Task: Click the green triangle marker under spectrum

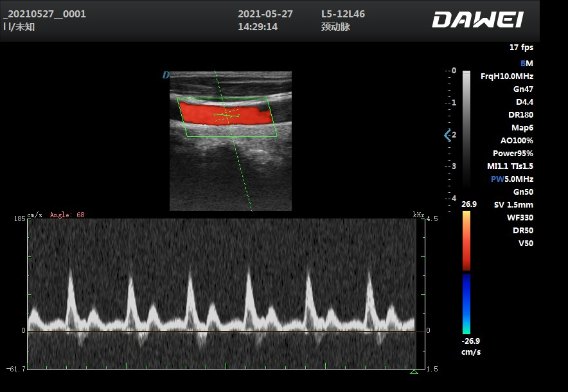Action: [414, 371]
